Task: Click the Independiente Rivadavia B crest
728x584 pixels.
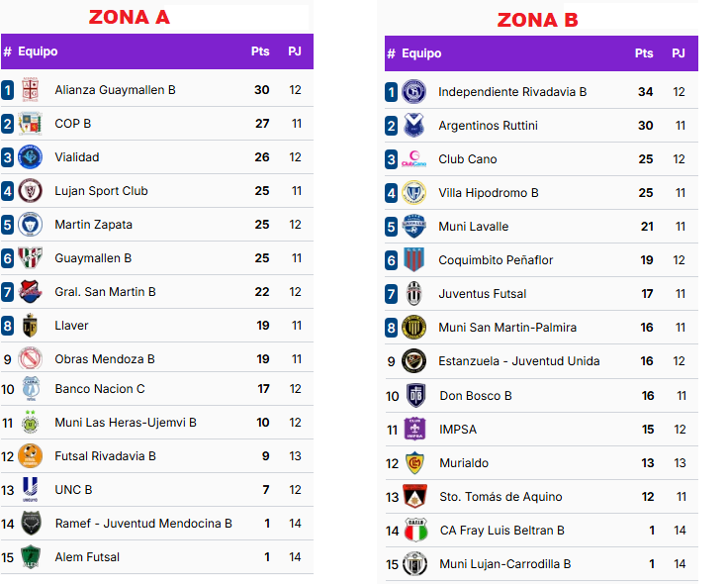Action: point(414,92)
